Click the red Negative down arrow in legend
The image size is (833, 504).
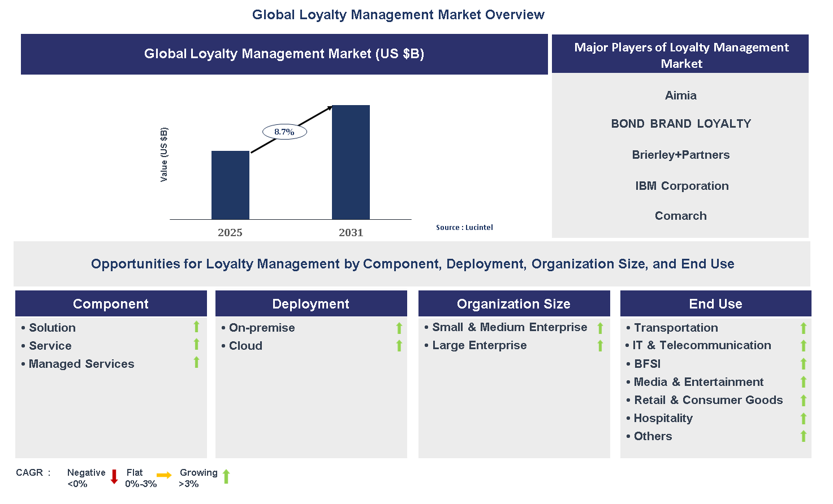pyautogui.click(x=114, y=476)
